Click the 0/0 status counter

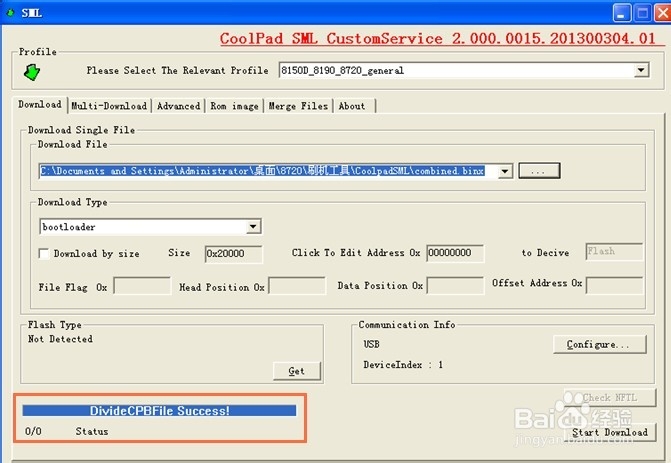pos(33,431)
